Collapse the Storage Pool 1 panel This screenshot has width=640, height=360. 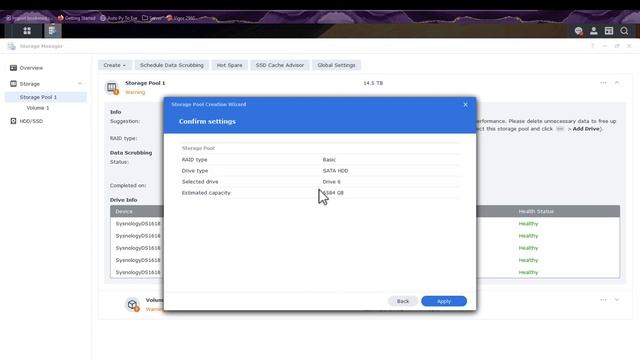[617, 83]
